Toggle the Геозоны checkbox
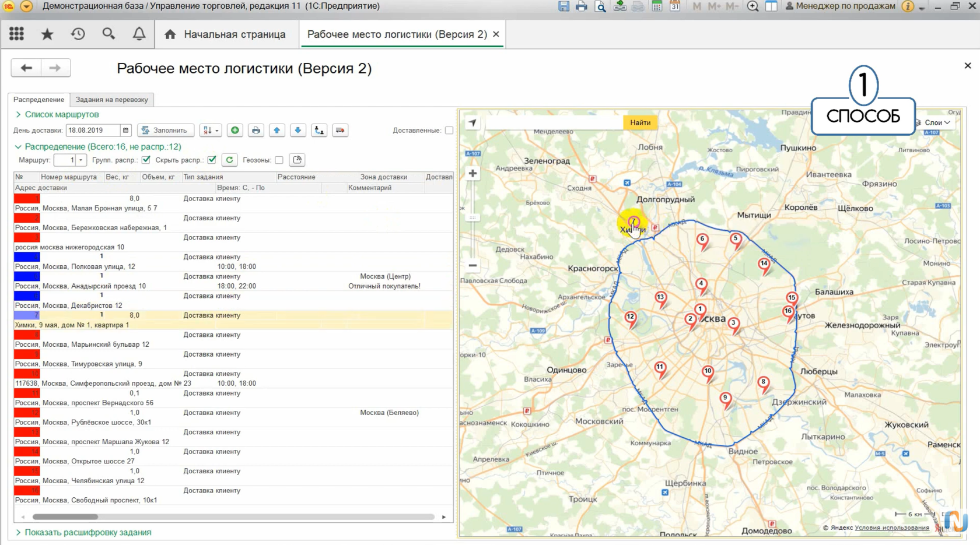This screenshot has height=545, width=980. click(279, 160)
